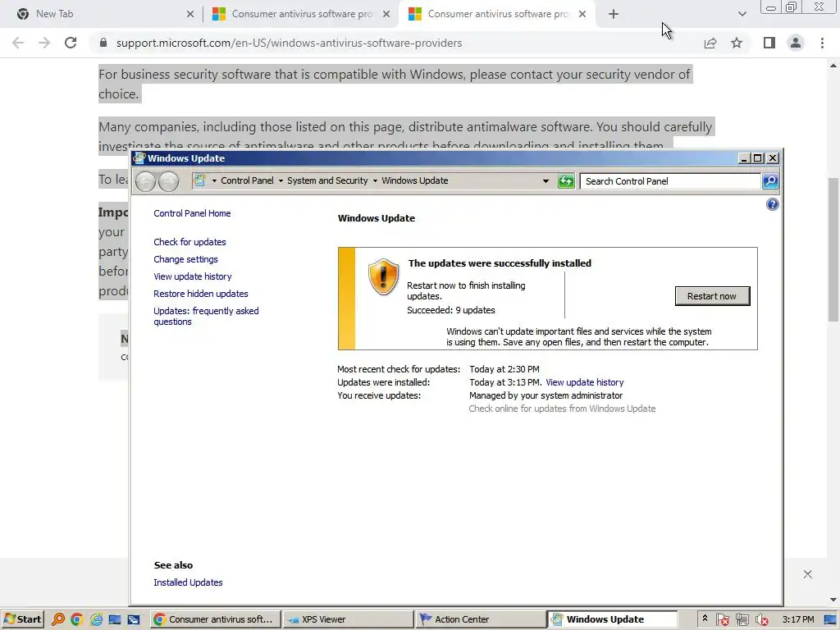840x630 pixels.
Task: Switch to the New Tab tab
Action: pyautogui.click(x=102, y=14)
